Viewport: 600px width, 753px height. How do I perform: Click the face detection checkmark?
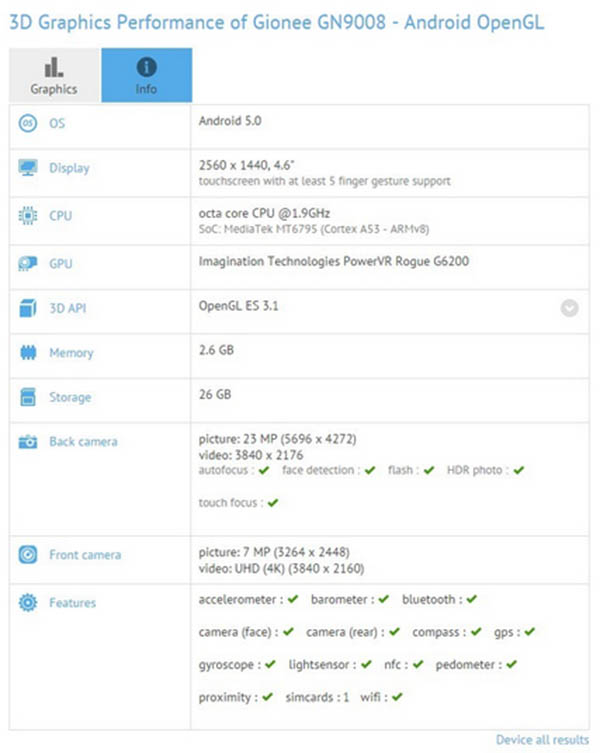tap(370, 470)
